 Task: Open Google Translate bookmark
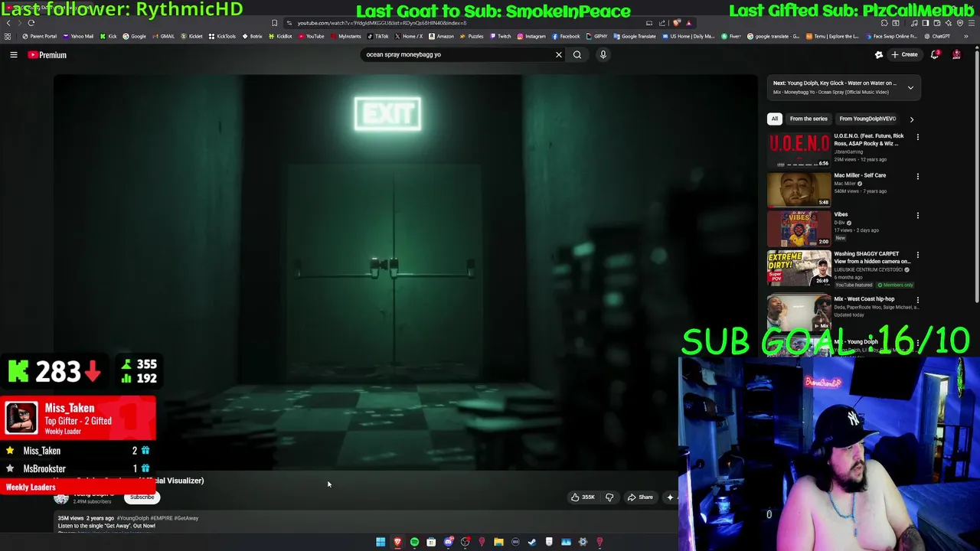click(x=635, y=36)
